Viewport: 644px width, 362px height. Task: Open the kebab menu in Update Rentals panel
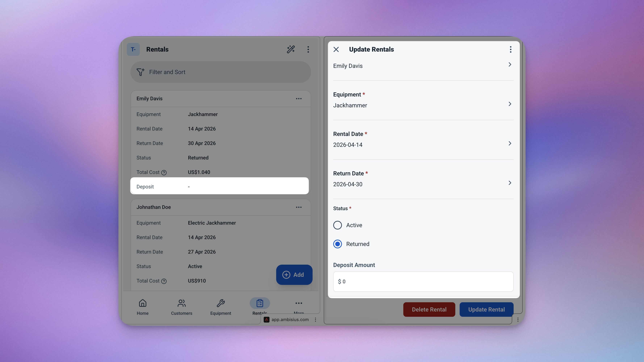(x=511, y=49)
